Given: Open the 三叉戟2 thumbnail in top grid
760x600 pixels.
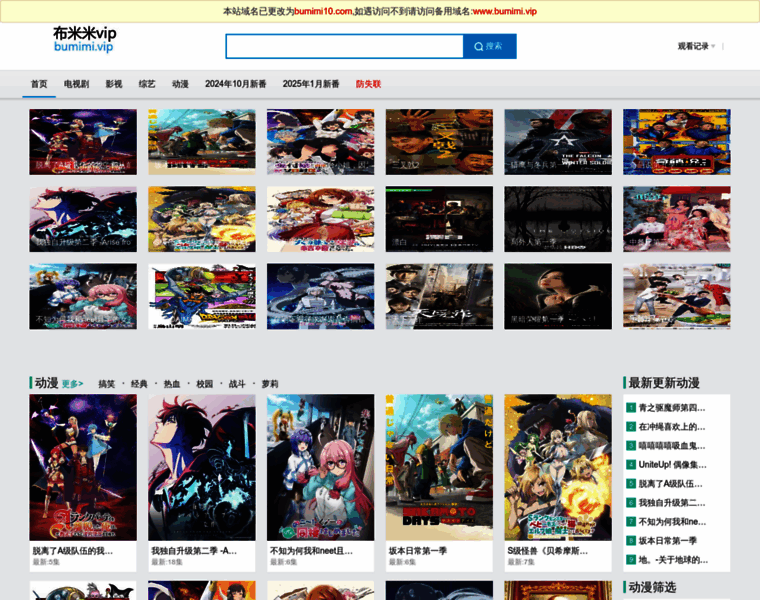Looking at the screenshot, I should click(439, 142).
